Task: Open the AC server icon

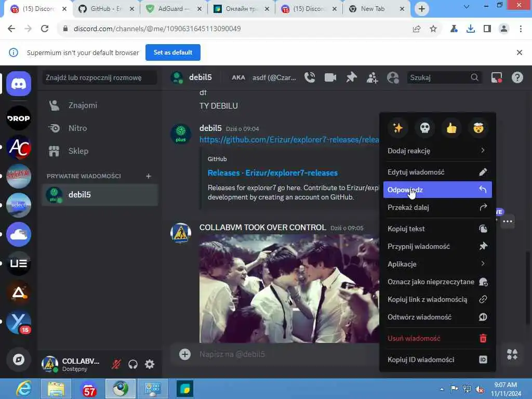Action: [19, 147]
